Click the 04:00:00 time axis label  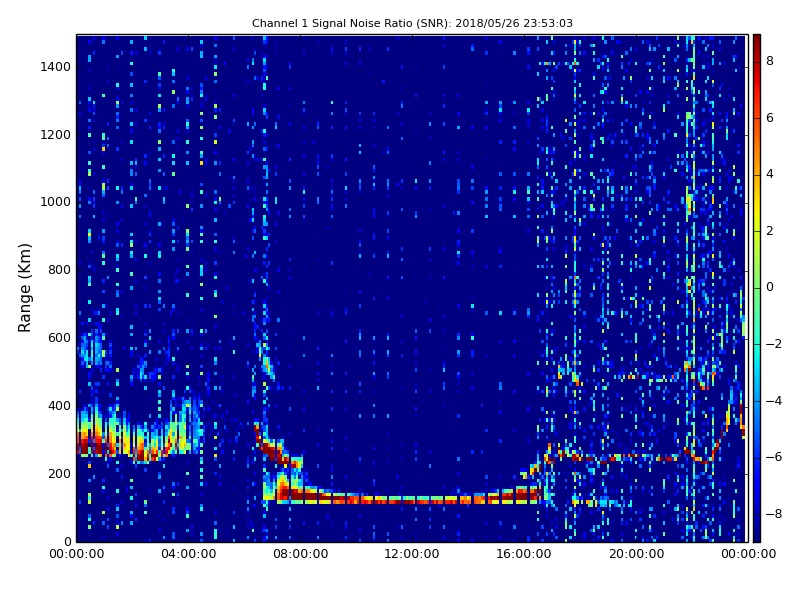(188, 554)
